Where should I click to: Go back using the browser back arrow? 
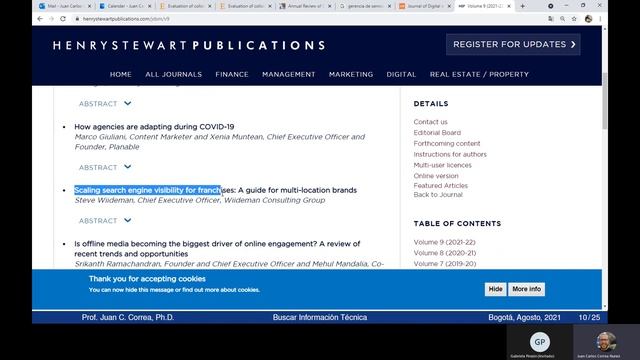pyautogui.click(x=40, y=19)
